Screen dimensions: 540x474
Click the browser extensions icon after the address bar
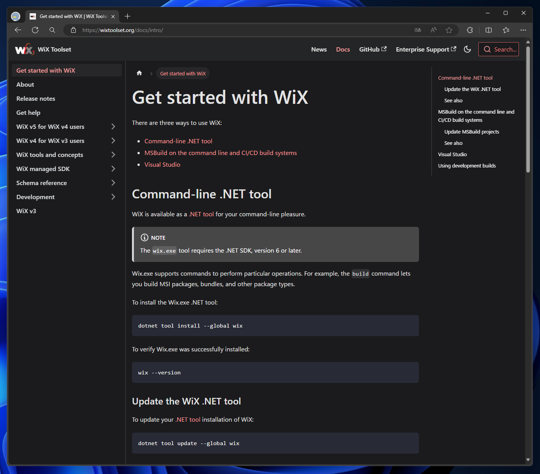click(470, 30)
